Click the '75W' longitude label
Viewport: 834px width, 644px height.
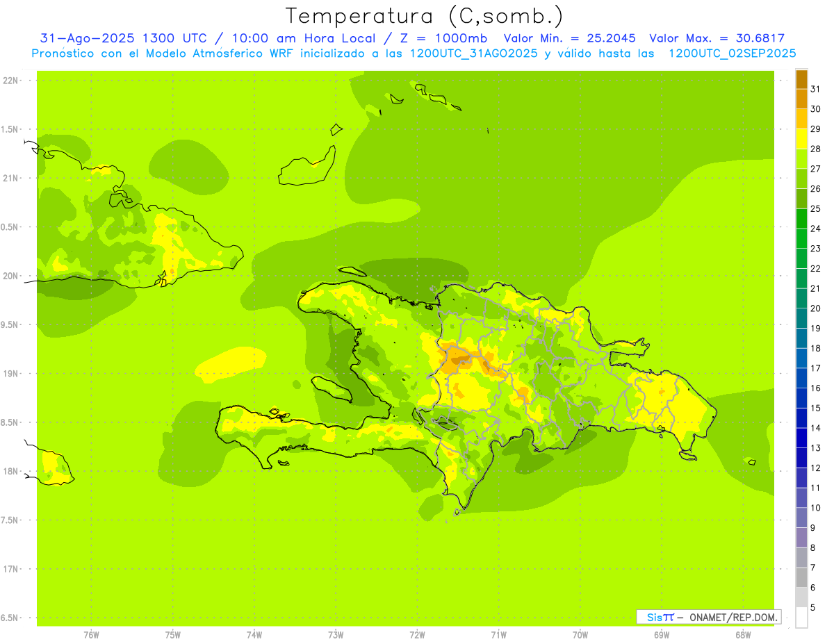click(x=173, y=635)
